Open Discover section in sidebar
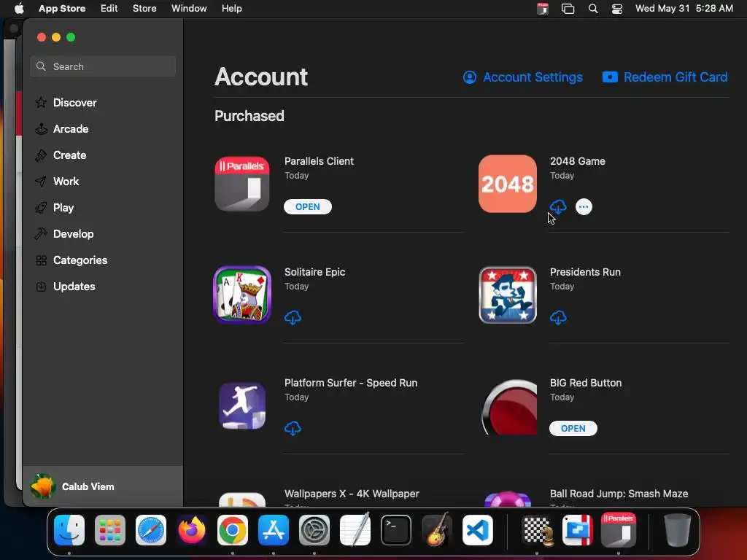This screenshot has height=560, width=747. [66, 102]
